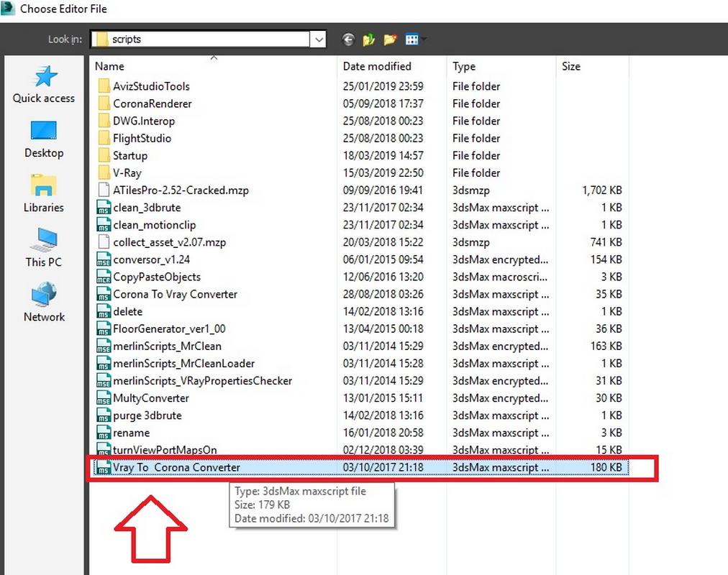Sort by Date modified column header
728x575 pixels.
377,66
